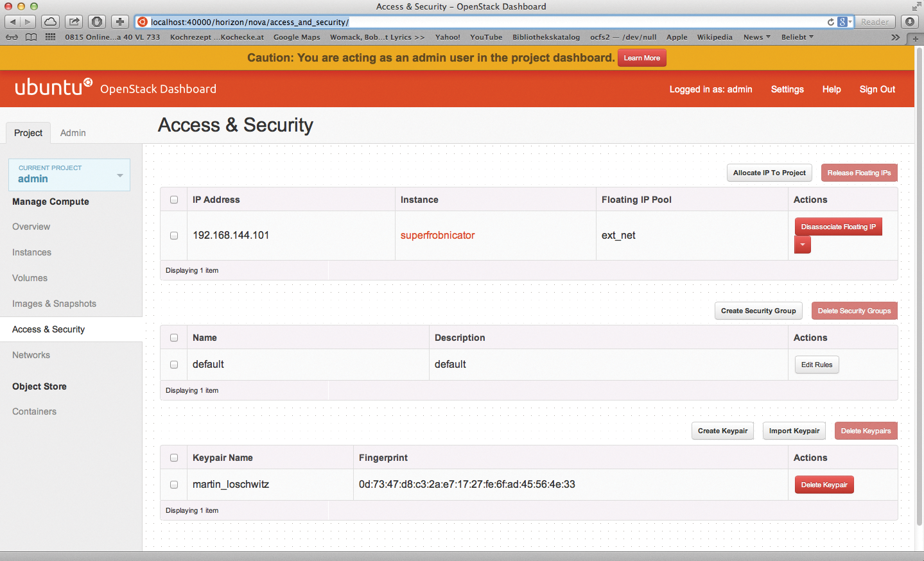Click Create Keypair button
Screen dimensions: 924x561
[x=722, y=431]
